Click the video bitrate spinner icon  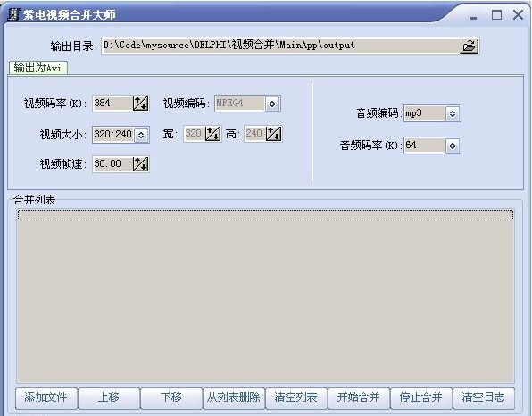140,104
